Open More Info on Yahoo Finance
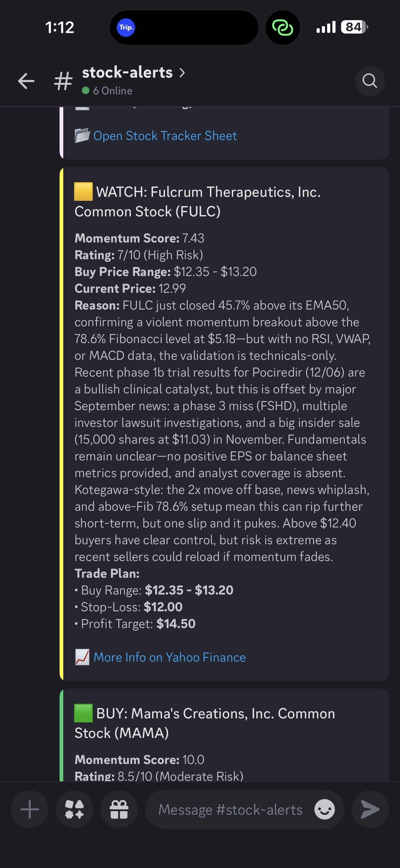 tap(169, 658)
